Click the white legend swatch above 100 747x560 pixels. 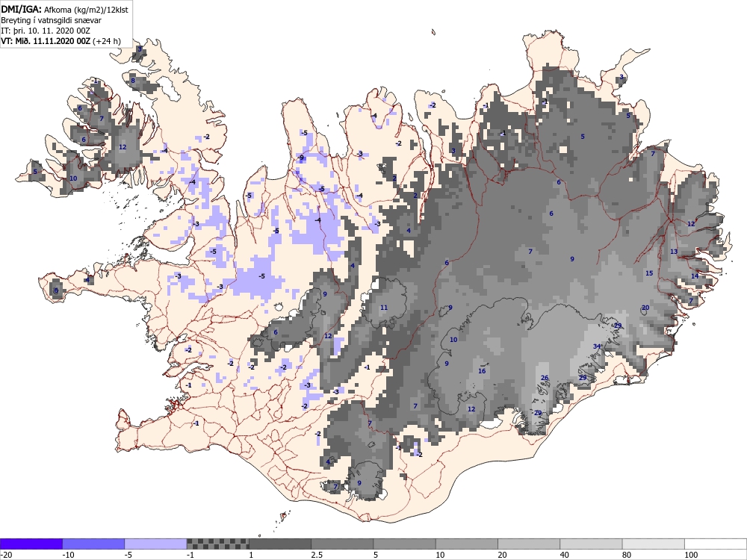[716, 544]
